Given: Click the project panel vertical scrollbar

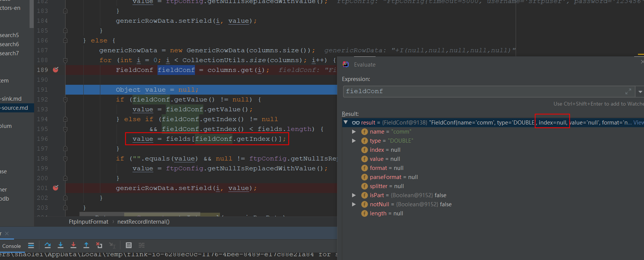Looking at the screenshot, I should (31, 14).
